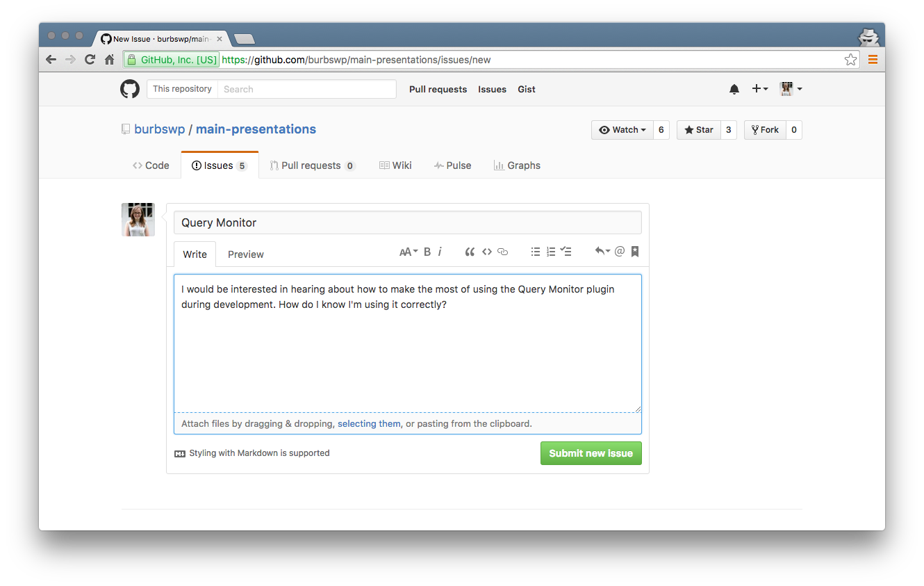Switch to the Issues repository tab
Screen dimensions: 924x586
point(220,165)
